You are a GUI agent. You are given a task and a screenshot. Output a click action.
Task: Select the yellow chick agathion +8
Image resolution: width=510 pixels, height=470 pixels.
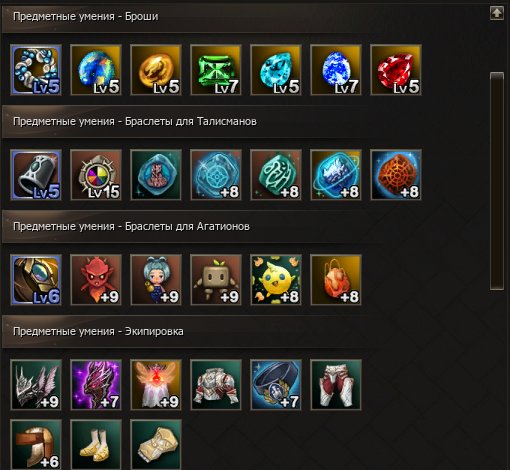(276, 280)
